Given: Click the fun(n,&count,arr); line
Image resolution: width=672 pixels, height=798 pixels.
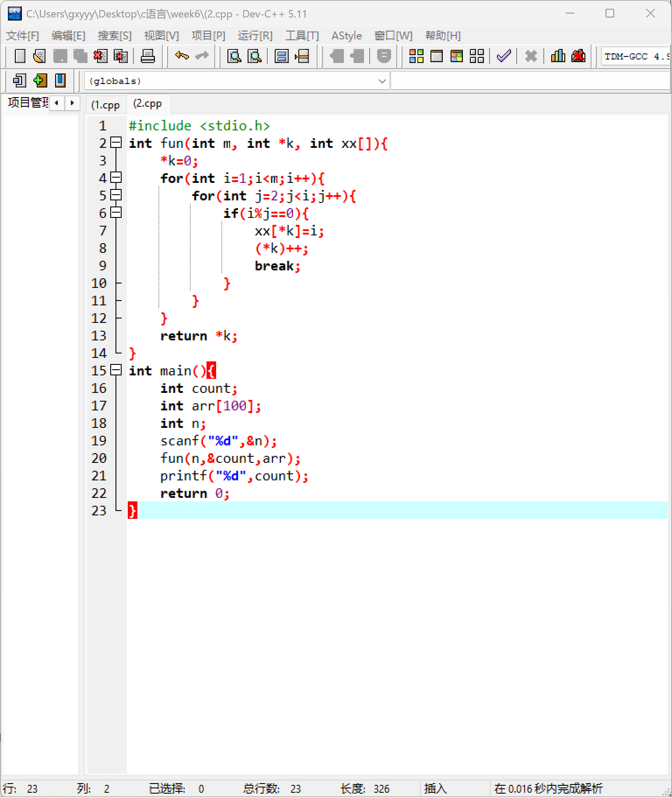Looking at the screenshot, I should point(230,458).
